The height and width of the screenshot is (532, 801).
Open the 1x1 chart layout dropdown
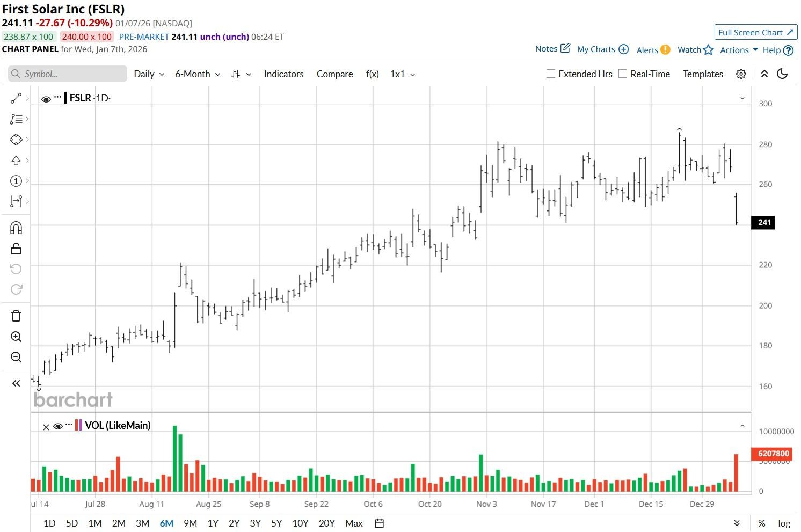pyautogui.click(x=403, y=74)
